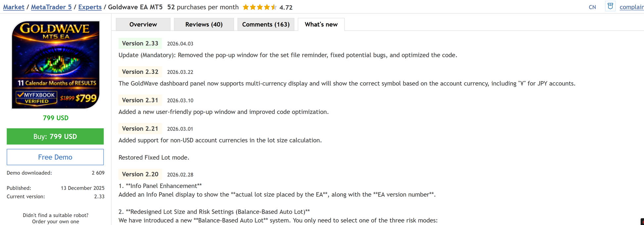
Task: Click the star rating next to 4.72
Action: (x=259, y=7)
